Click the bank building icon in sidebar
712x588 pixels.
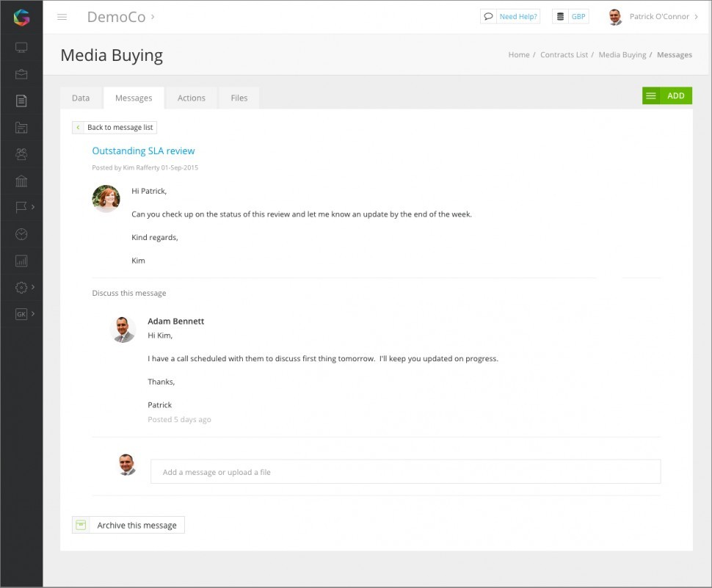click(x=21, y=181)
